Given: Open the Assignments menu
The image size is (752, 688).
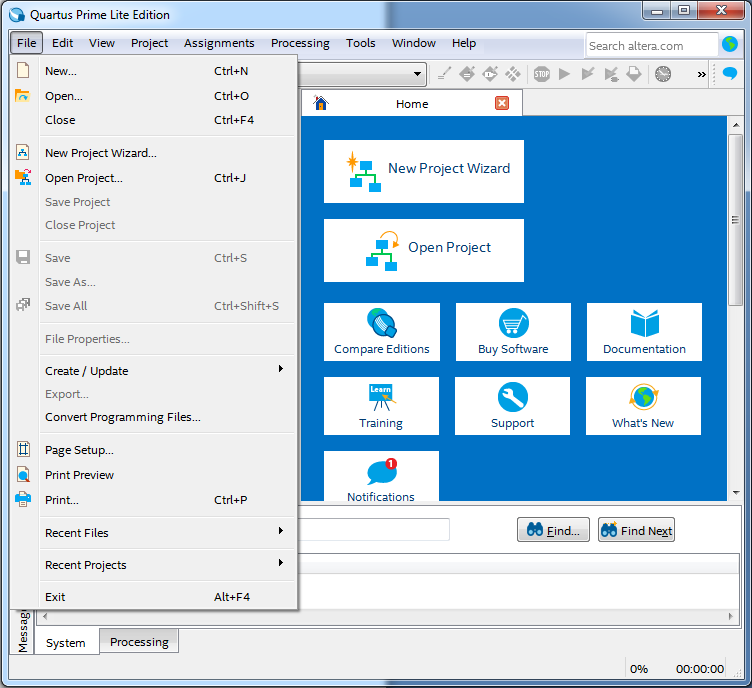Looking at the screenshot, I should click(219, 43).
